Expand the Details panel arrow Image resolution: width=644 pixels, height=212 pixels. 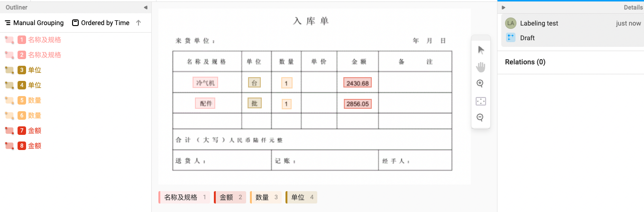[x=504, y=8]
